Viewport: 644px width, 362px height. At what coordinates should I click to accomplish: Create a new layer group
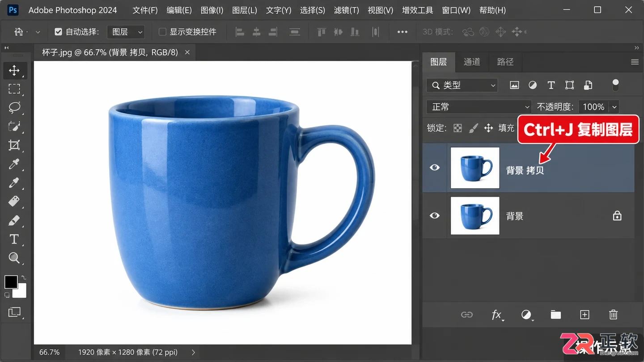[x=556, y=315]
